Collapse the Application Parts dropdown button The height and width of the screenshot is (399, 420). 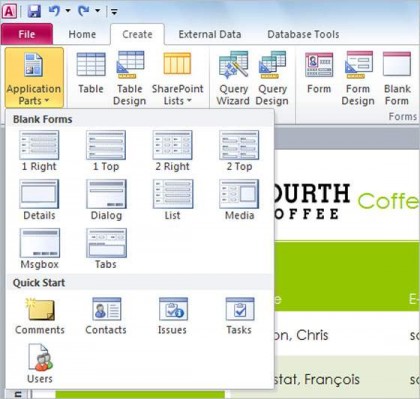(34, 77)
